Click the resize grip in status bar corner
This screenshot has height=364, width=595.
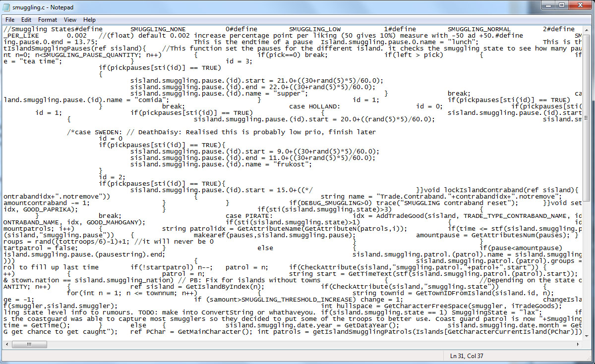tap(590, 359)
